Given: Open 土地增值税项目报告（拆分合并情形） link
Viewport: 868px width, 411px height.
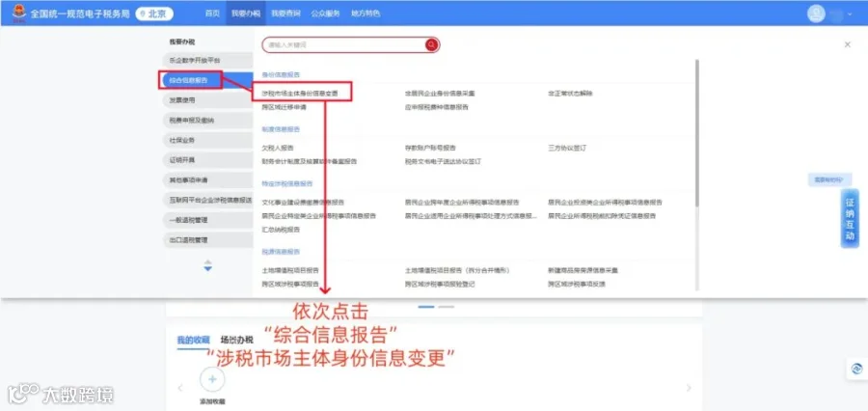Looking at the screenshot, I should [457, 270].
